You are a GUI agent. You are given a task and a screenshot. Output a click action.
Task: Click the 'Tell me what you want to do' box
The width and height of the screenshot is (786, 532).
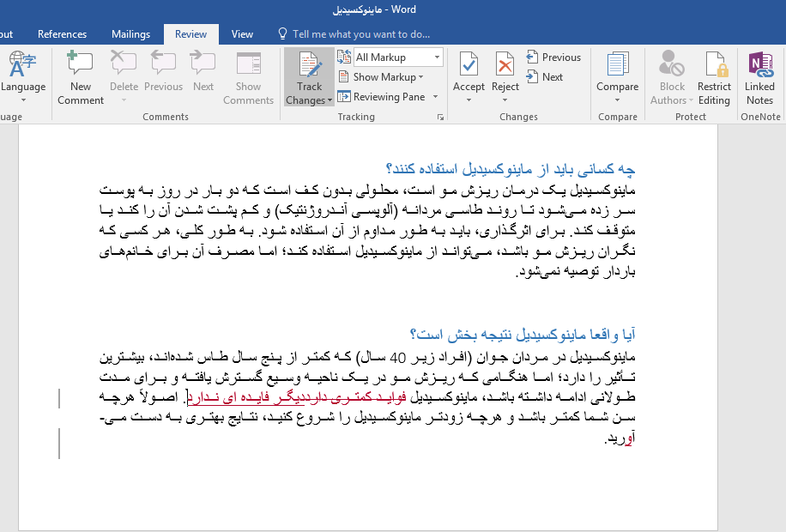(361, 34)
